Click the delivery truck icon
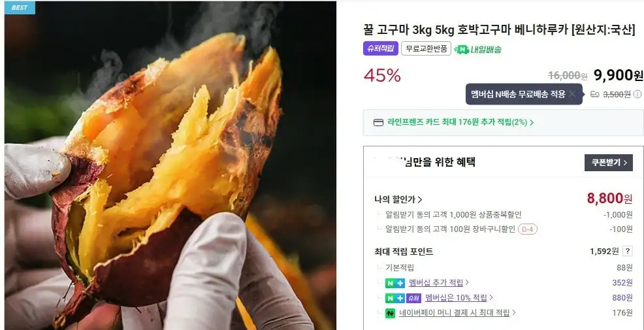The image size is (644, 330). point(594,94)
